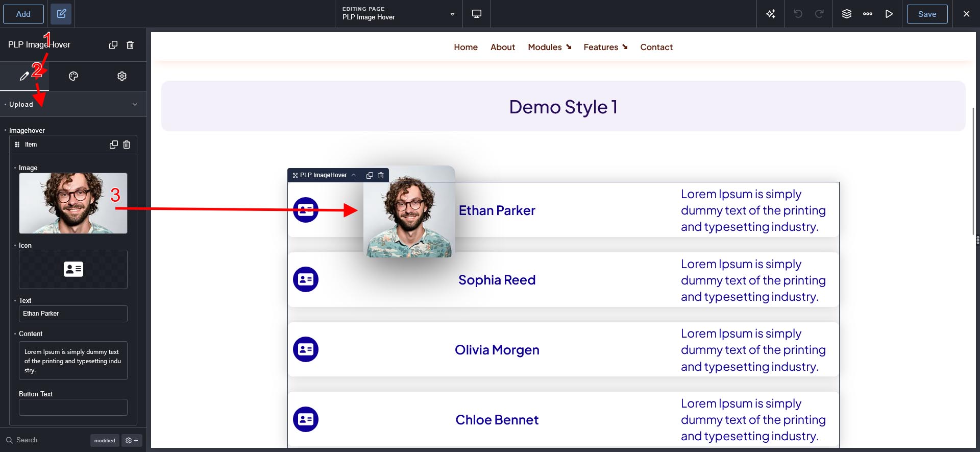Click the Olivia Morgen name

[x=497, y=350]
